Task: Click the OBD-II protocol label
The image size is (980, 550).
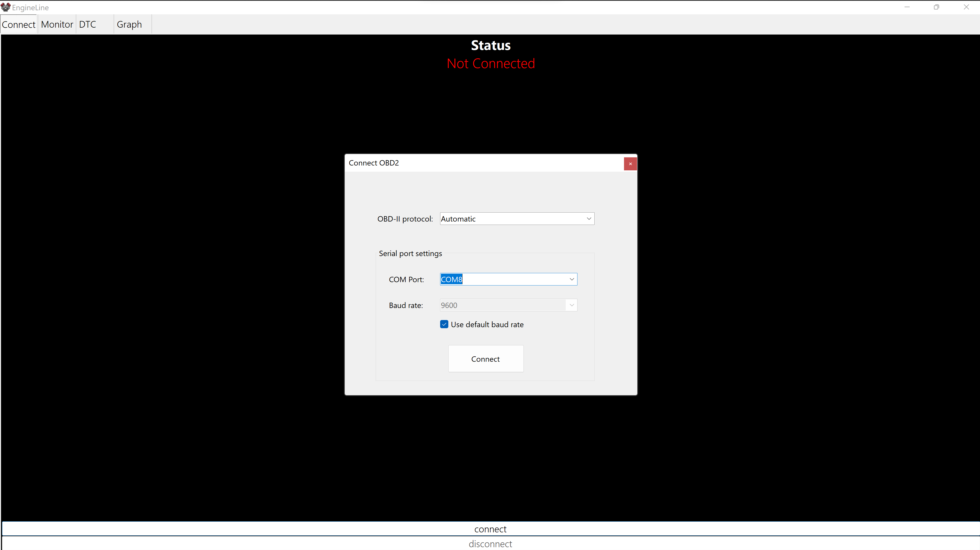Action: tap(405, 219)
